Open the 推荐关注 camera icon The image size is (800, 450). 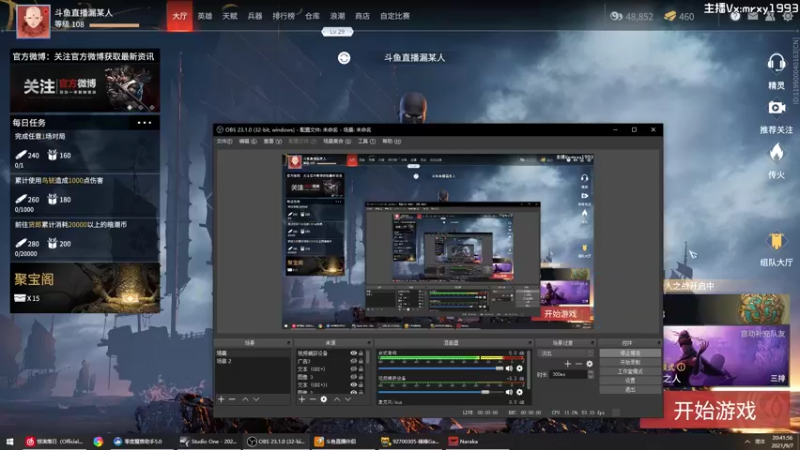pos(776,108)
